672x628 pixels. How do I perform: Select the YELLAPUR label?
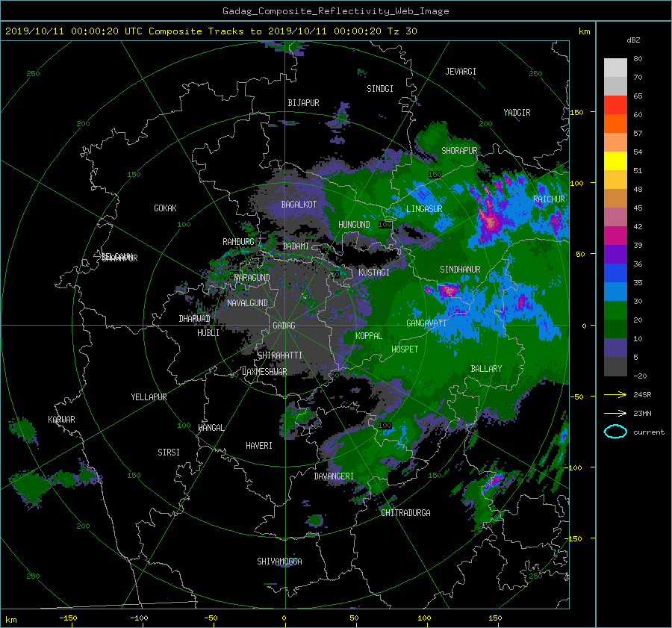pos(149,397)
